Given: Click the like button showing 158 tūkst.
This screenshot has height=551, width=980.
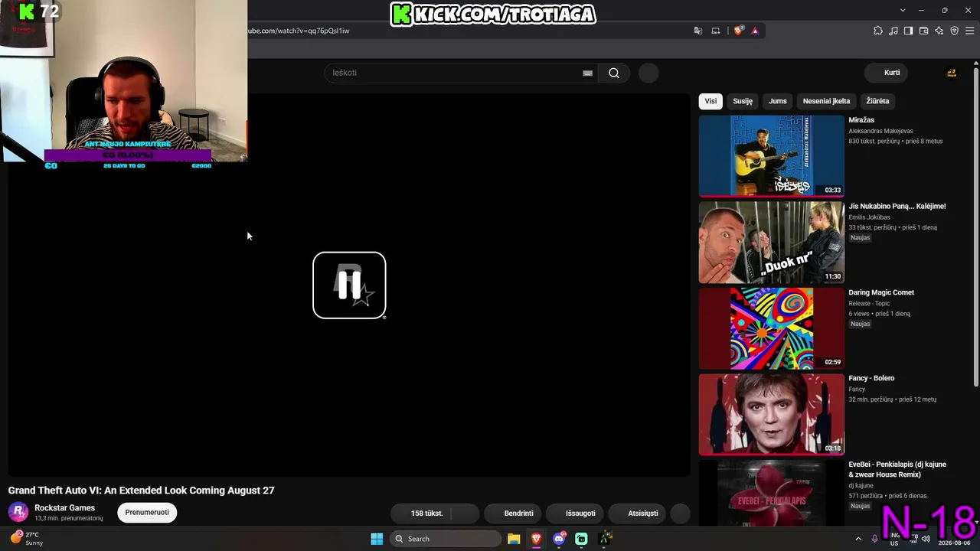Looking at the screenshot, I should 420,514.
